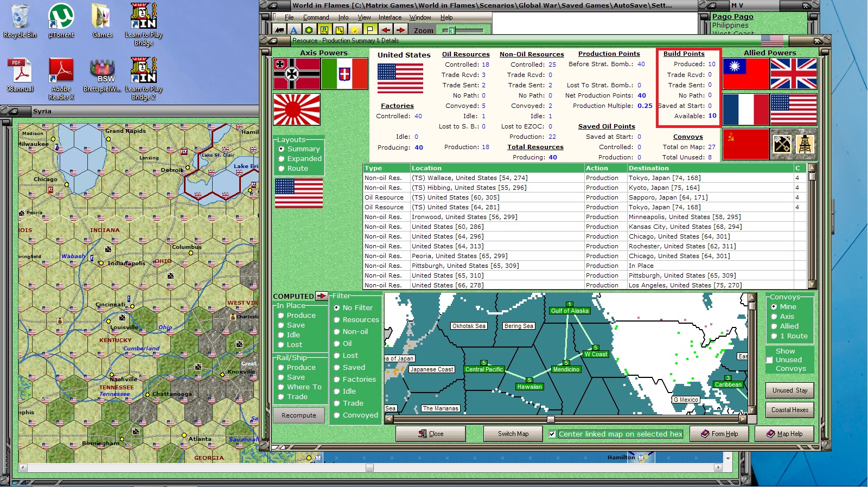Select the Allied convoys radio button
Screen dimensions: 868x488
pos(775,326)
